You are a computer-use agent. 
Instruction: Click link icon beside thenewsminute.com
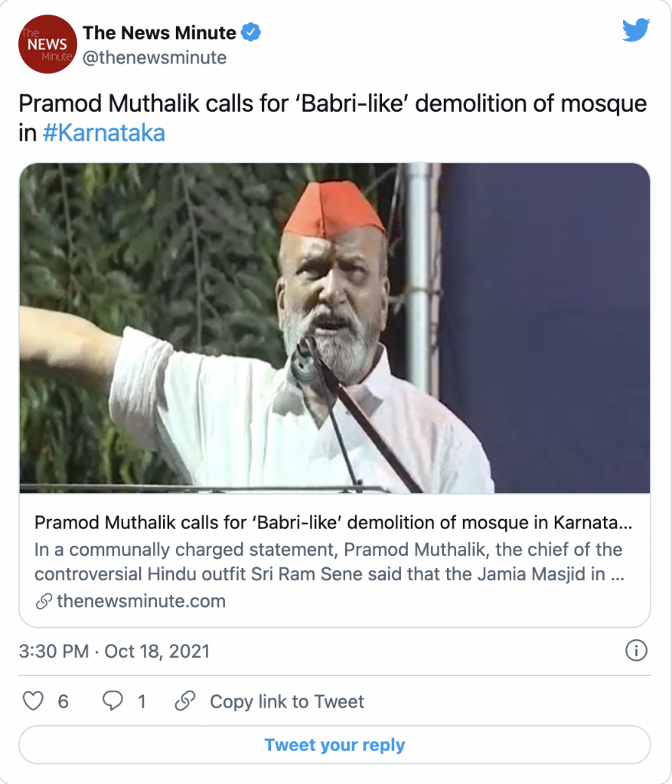(x=44, y=601)
